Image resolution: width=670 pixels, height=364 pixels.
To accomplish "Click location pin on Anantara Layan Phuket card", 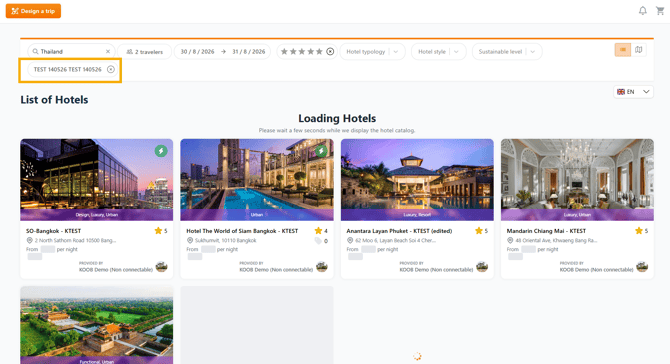I will point(350,241).
